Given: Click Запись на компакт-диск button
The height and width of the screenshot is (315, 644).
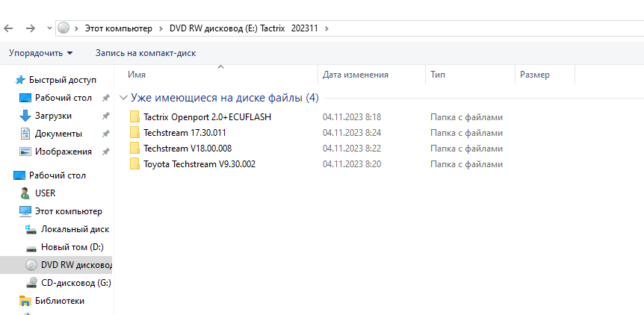Looking at the screenshot, I should (146, 53).
